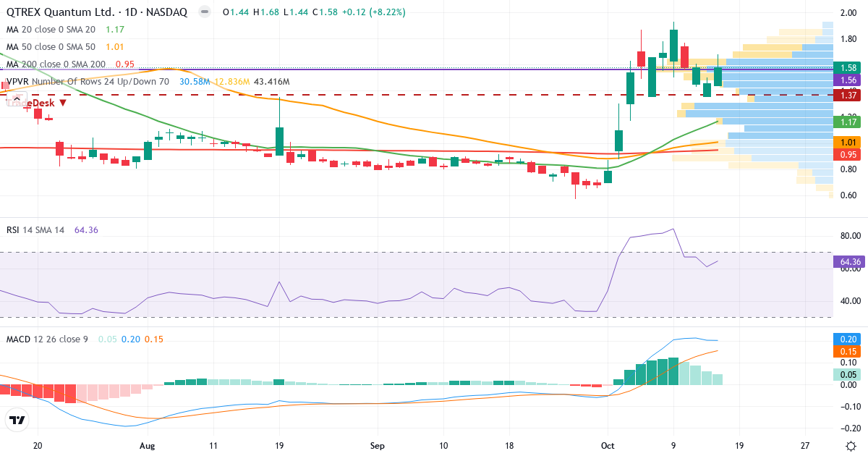
Task: Select the MA 200 close 0 SMA 200 legend
Action: 56,64
